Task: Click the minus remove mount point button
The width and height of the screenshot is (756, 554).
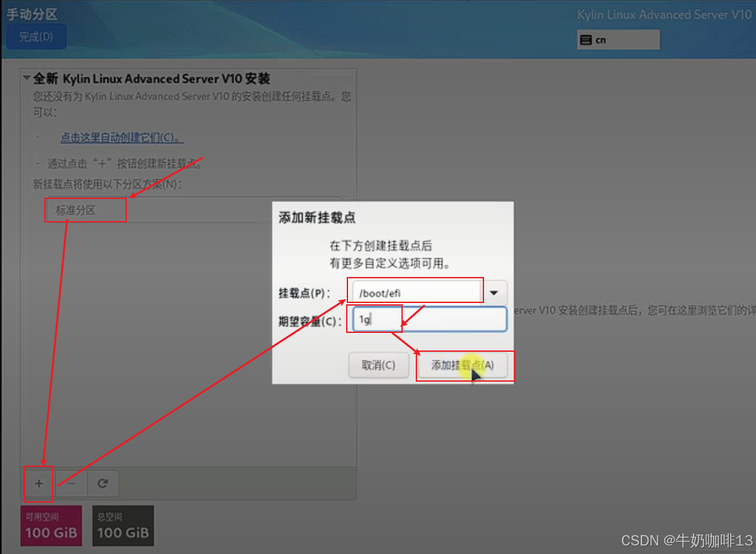Action: coord(71,483)
